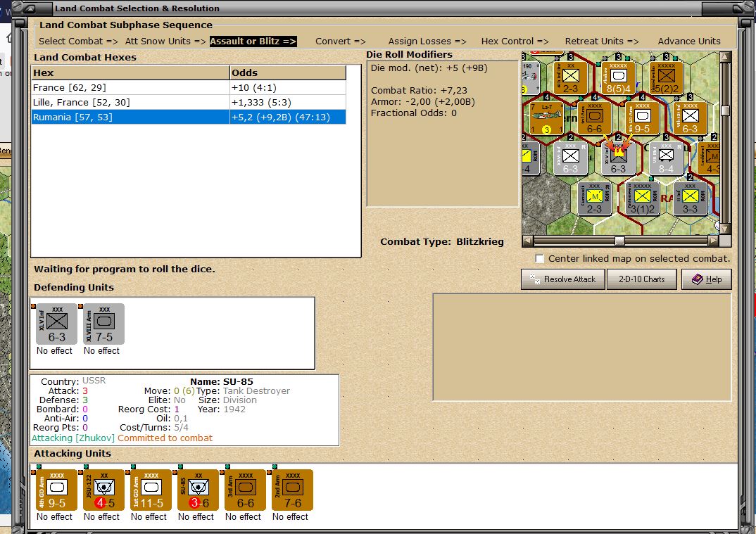Select the 3rd Arm 6-6 attacking unit
The width and height of the screenshot is (756, 534).
[x=246, y=490]
